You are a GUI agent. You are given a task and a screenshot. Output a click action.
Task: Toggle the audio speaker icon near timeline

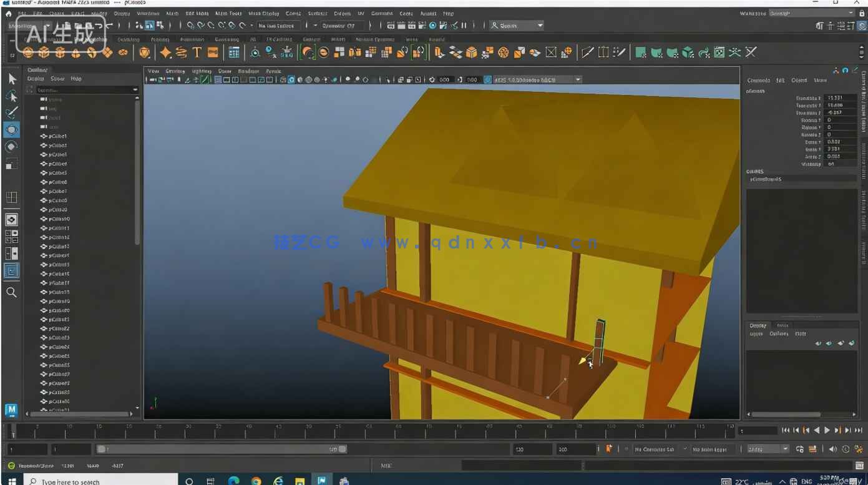click(x=833, y=449)
